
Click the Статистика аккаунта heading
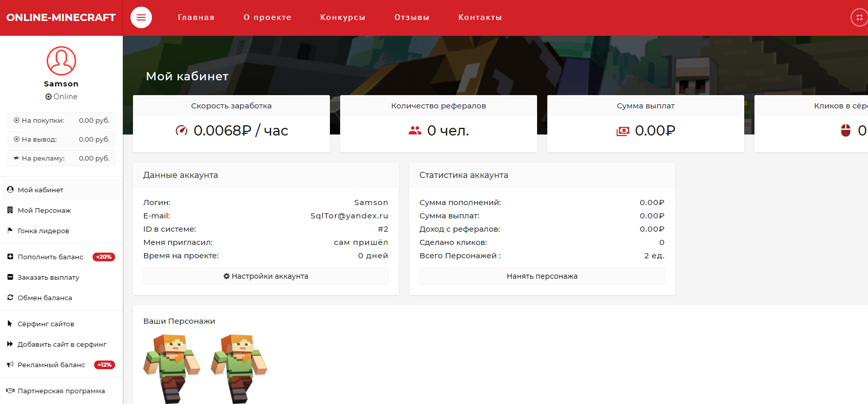pos(464,175)
